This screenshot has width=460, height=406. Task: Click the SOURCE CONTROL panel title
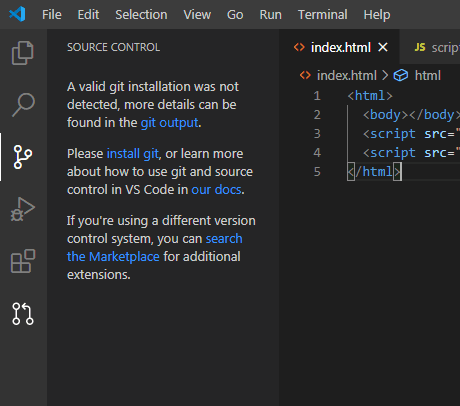pos(113,47)
